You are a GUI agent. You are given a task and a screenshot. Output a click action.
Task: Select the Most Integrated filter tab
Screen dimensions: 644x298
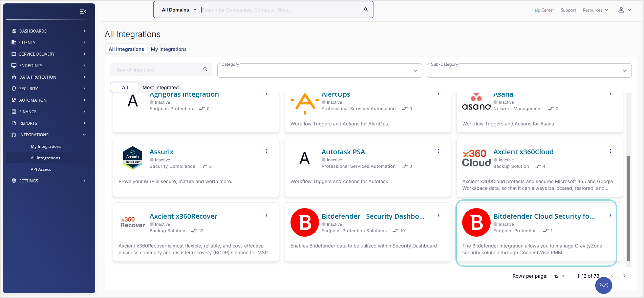click(x=160, y=87)
